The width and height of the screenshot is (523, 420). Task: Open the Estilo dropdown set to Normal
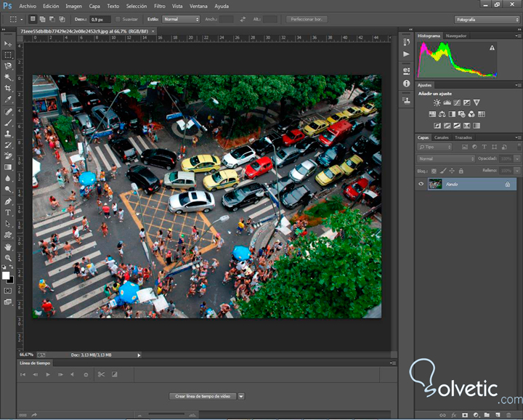point(180,19)
